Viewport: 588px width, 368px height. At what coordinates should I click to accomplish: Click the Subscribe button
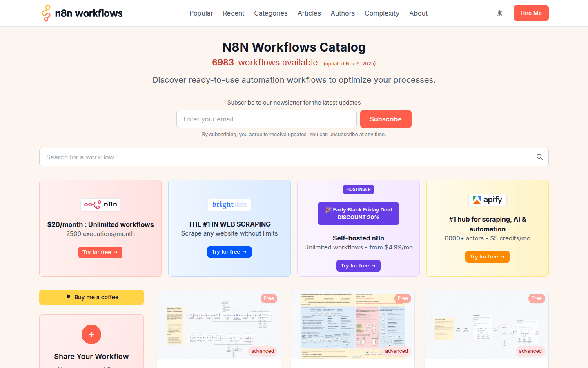tap(385, 119)
